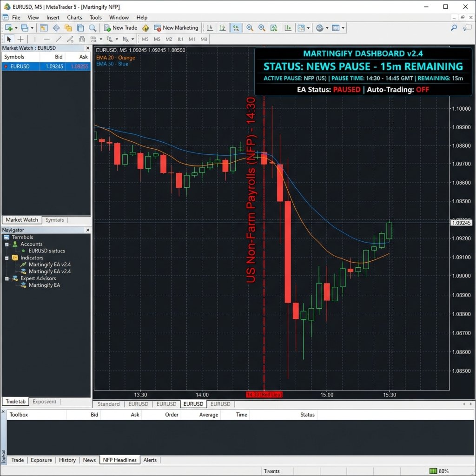Select Martingify EA under Expert Advisors
Image resolution: width=476 pixels, height=476 pixels.
[44, 285]
